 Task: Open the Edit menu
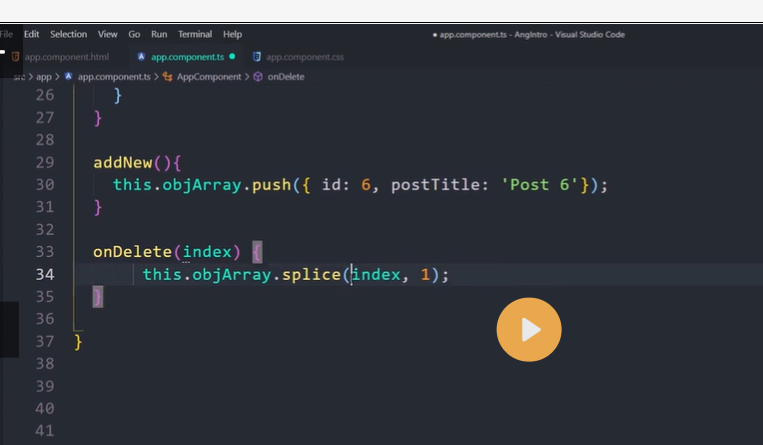(x=31, y=34)
